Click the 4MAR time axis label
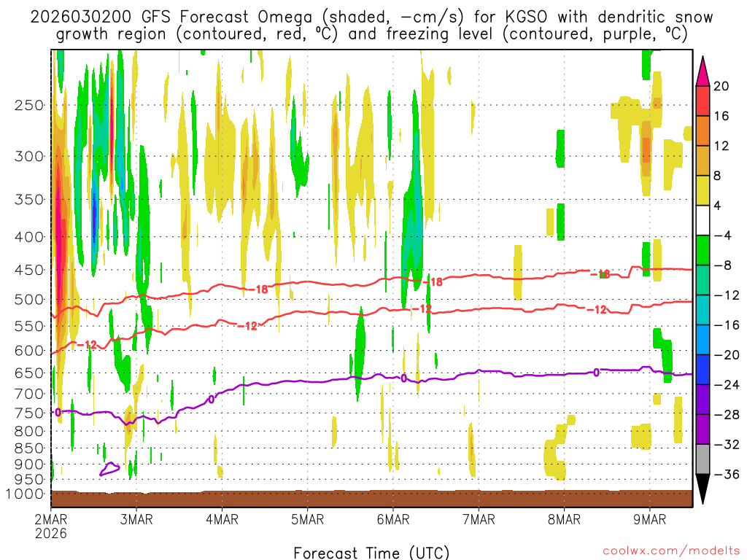The width and height of the screenshot is (747, 560). (222, 519)
